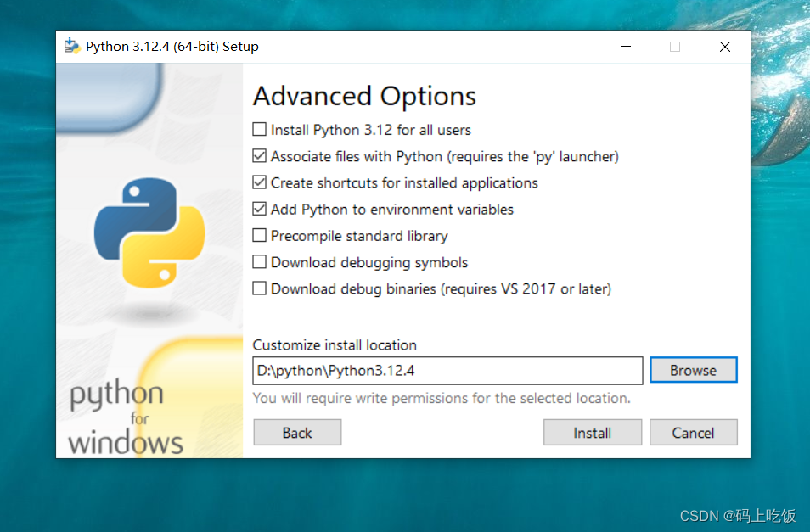Uncheck Associate files with Python option
This screenshot has width=810, height=532.
tap(259, 156)
